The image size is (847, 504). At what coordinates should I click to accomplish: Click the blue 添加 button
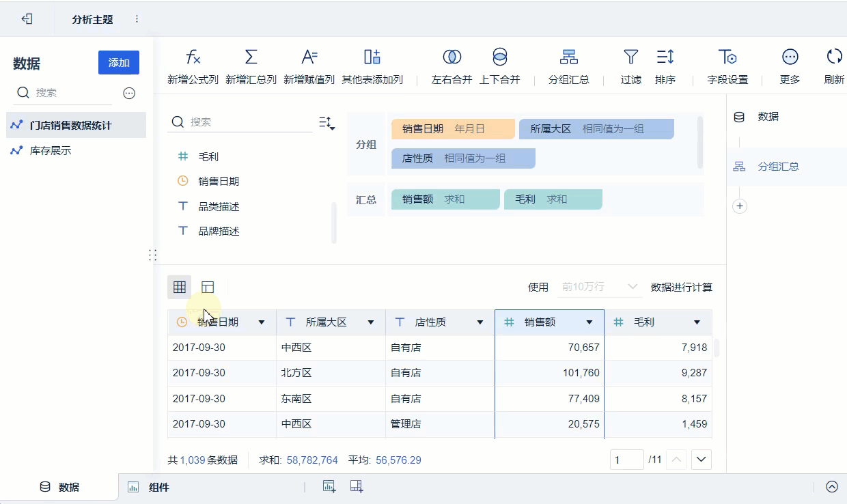119,63
